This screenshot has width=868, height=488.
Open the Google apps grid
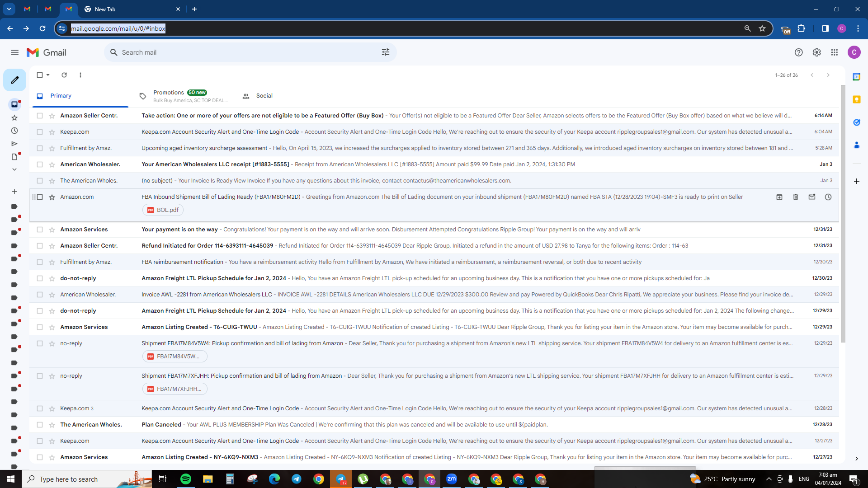[x=835, y=52]
